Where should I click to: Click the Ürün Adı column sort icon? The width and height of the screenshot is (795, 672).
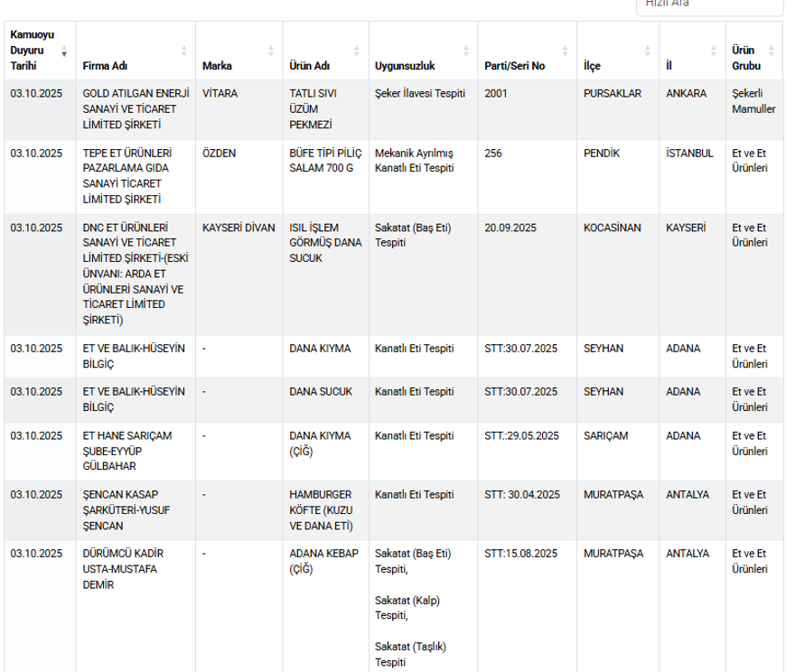(357, 51)
